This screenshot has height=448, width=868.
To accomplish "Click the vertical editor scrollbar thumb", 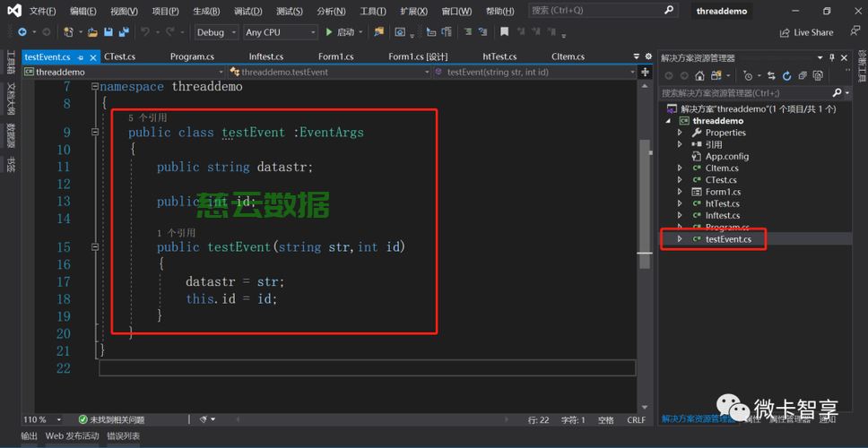I will (645, 203).
